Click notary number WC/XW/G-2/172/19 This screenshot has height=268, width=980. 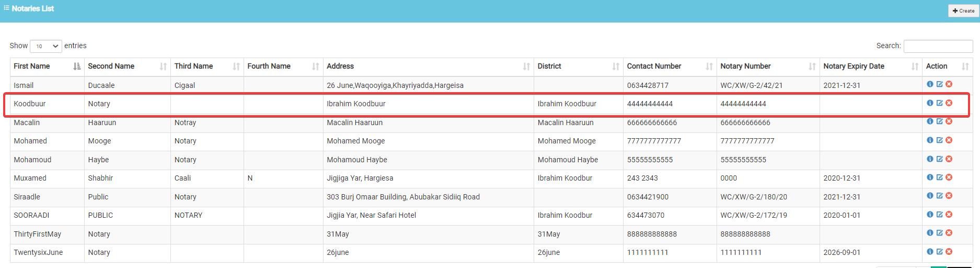click(754, 215)
